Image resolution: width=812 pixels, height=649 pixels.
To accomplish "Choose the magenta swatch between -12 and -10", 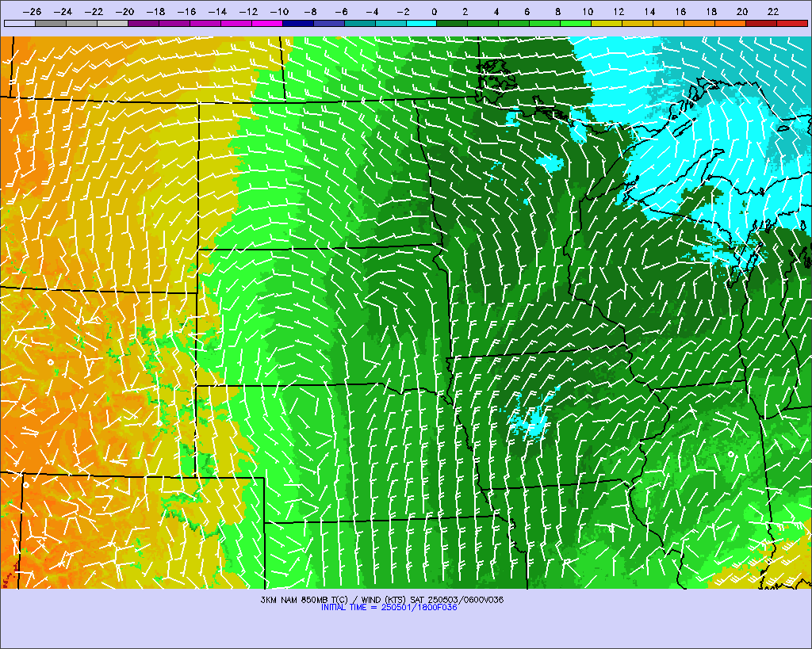I will 266,23.
